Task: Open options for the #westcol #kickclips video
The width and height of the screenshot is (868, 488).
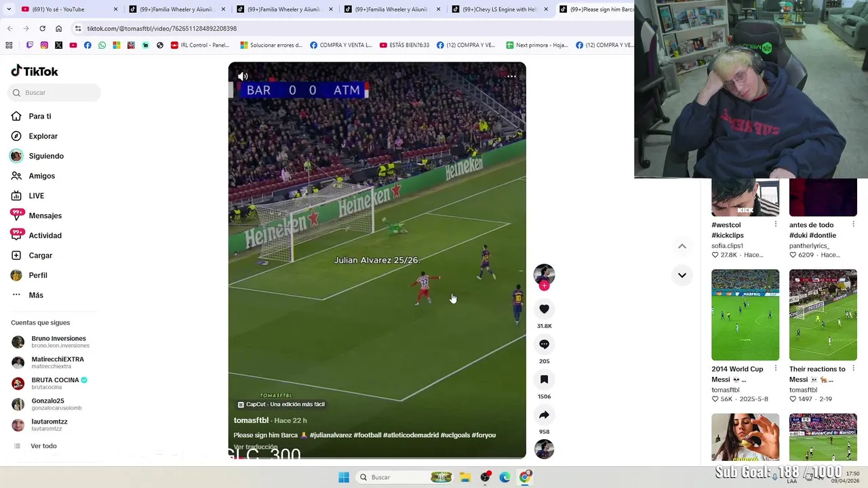Action: 776,224
